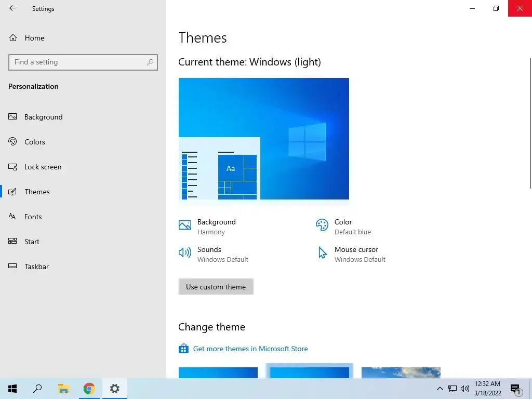Open the Colors settings page

(x=83, y=142)
